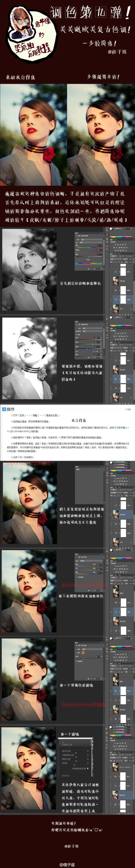Screen dimensions: 135x868
Task: Toggle checkbox below 饱和度 in tonal contrast filter
Action: coord(87,768)
